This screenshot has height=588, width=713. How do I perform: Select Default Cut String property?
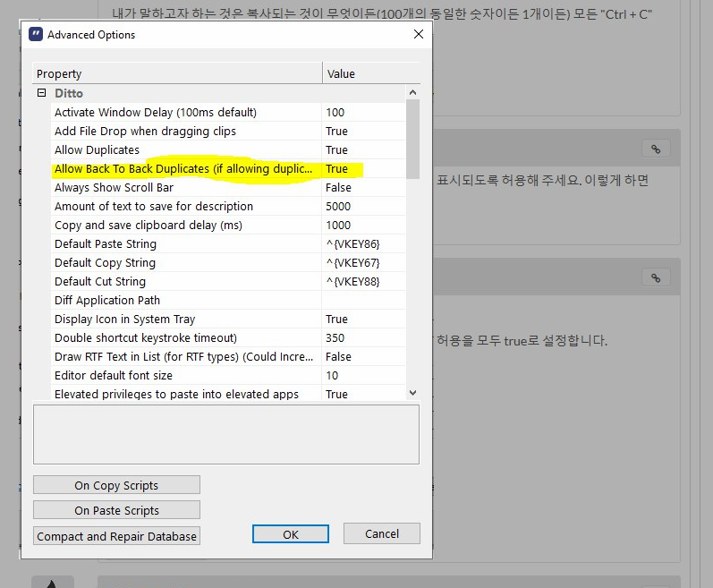click(x=185, y=282)
